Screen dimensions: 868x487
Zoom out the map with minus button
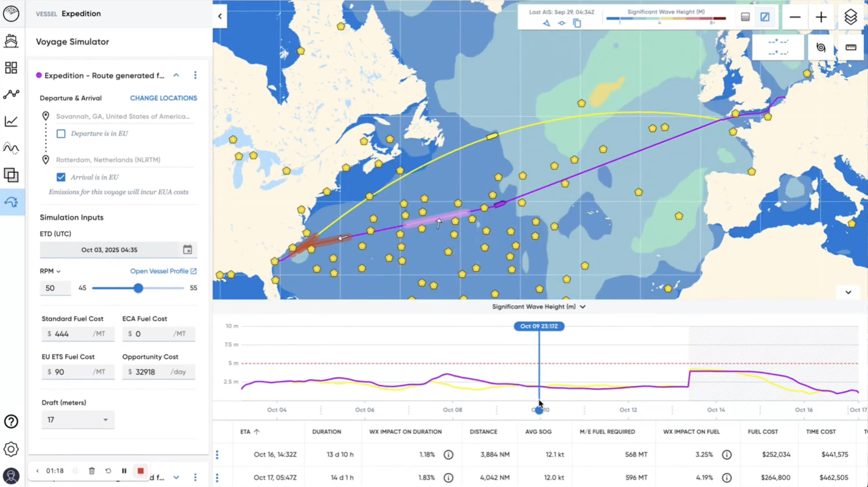pyautogui.click(x=795, y=17)
